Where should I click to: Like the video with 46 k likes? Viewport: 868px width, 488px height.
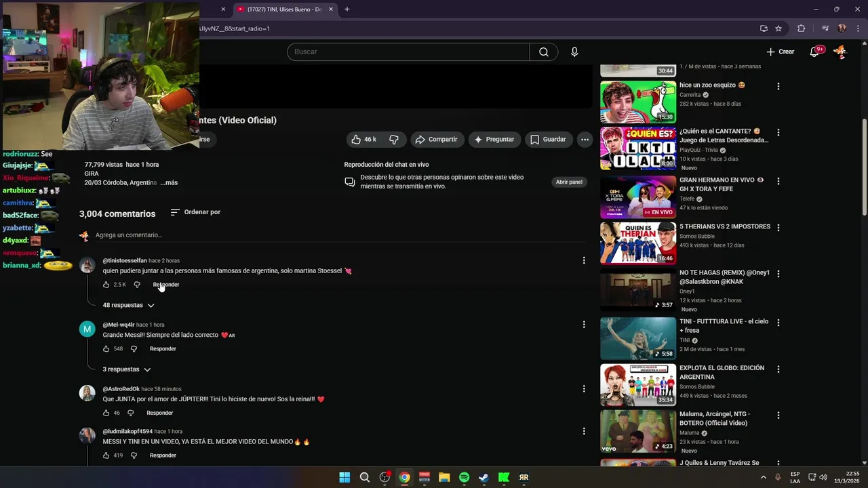tap(363, 140)
